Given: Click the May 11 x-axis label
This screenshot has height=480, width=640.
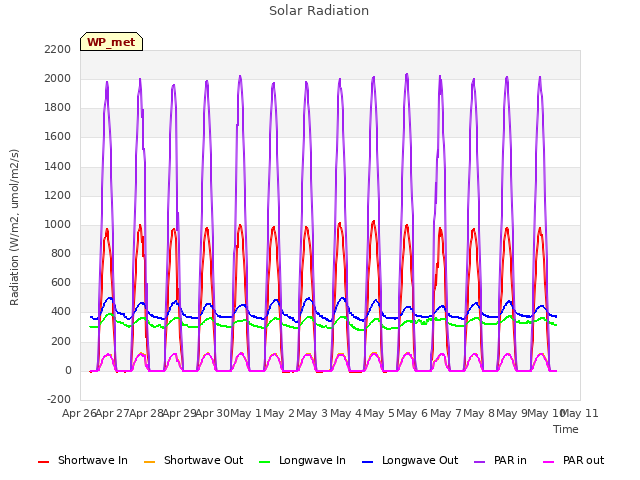Looking at the screenshot, I should pyautogui.click(x=580, y=413).
